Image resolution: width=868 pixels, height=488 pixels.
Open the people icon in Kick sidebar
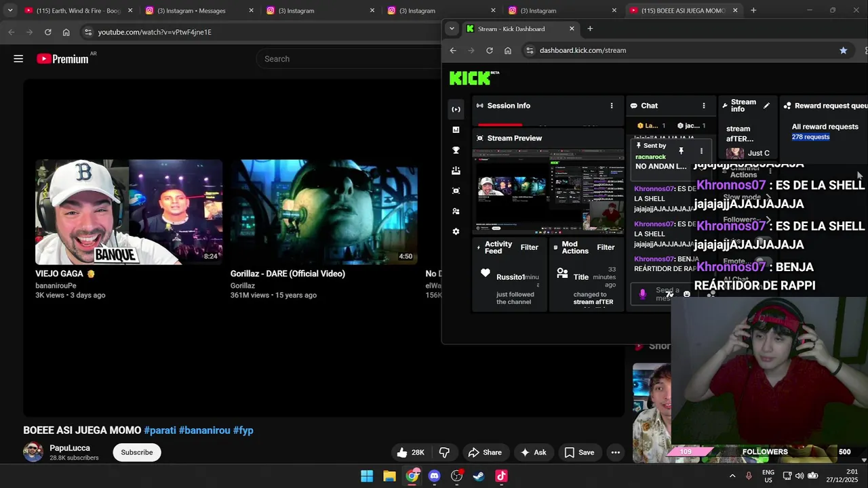coord(456,211)
